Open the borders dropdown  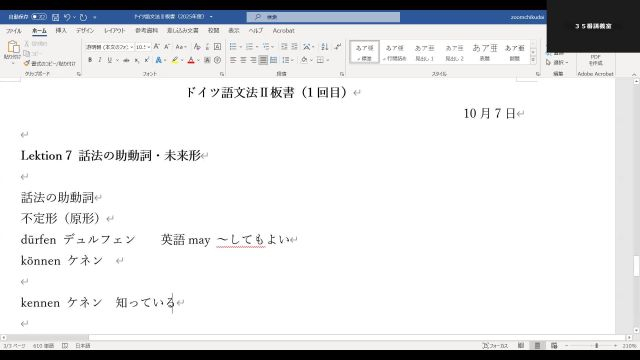pos(327,60)
